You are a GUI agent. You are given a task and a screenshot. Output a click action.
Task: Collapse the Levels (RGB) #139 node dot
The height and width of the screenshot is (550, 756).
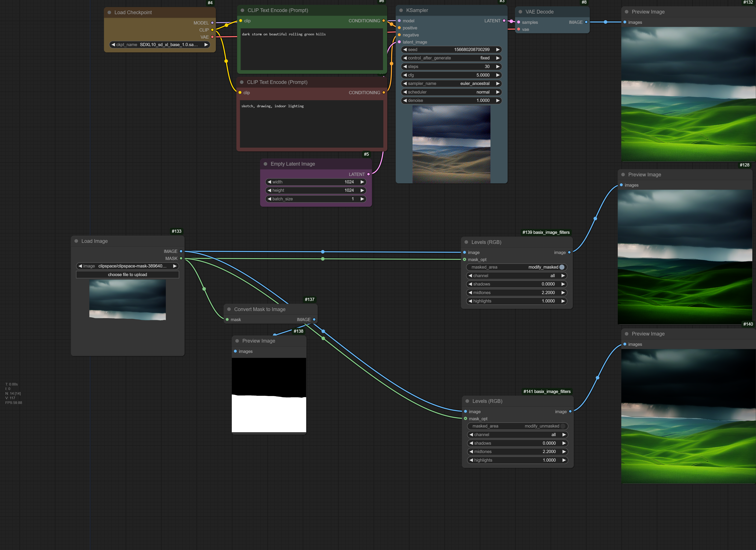466,242
